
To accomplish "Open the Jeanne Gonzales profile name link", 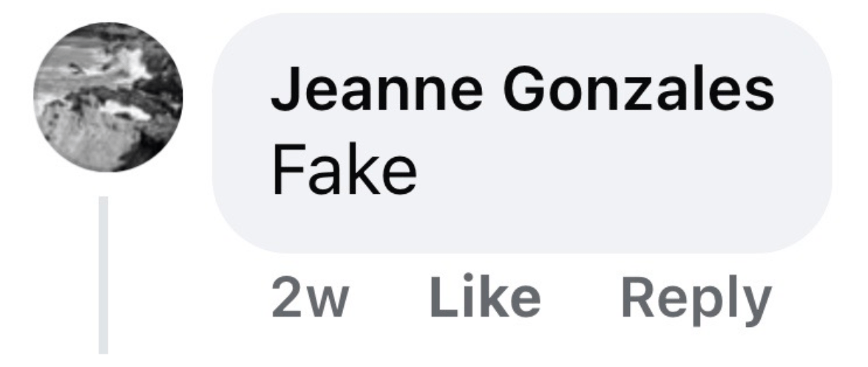I will point(522,87).
